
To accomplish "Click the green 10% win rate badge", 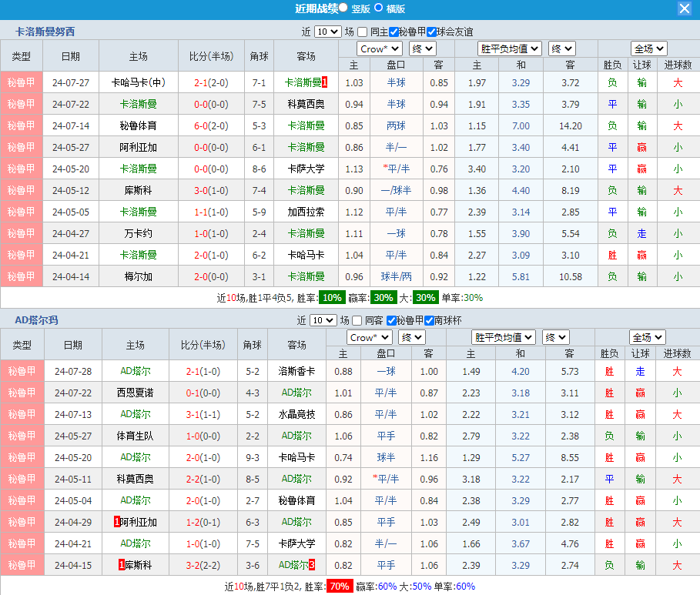I will (332, 297).
